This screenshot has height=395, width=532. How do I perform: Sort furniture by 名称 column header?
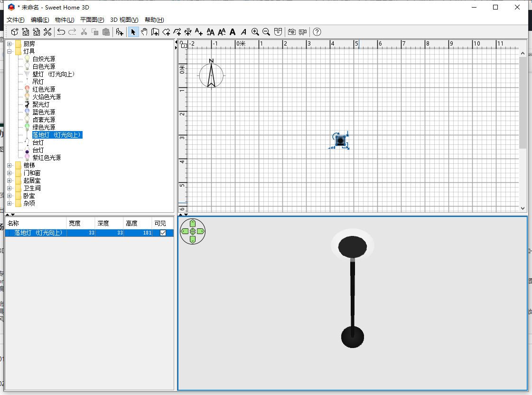(x=36, y=223)
